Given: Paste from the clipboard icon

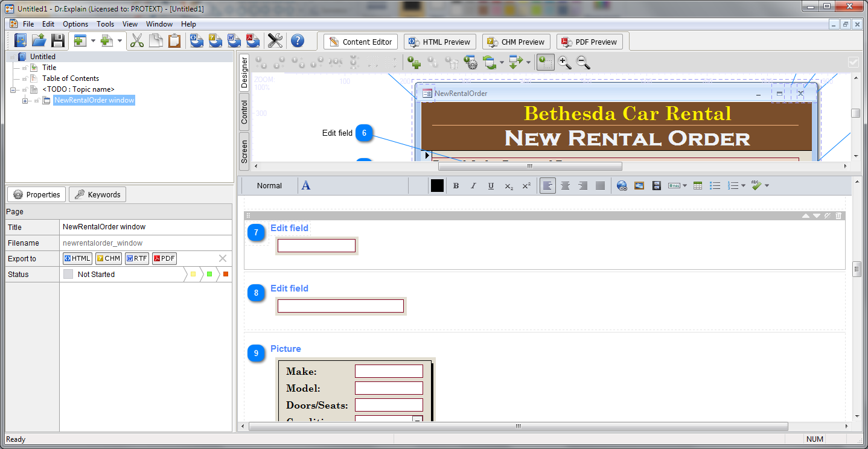Looking at the screenshot, I should [174, 40].
